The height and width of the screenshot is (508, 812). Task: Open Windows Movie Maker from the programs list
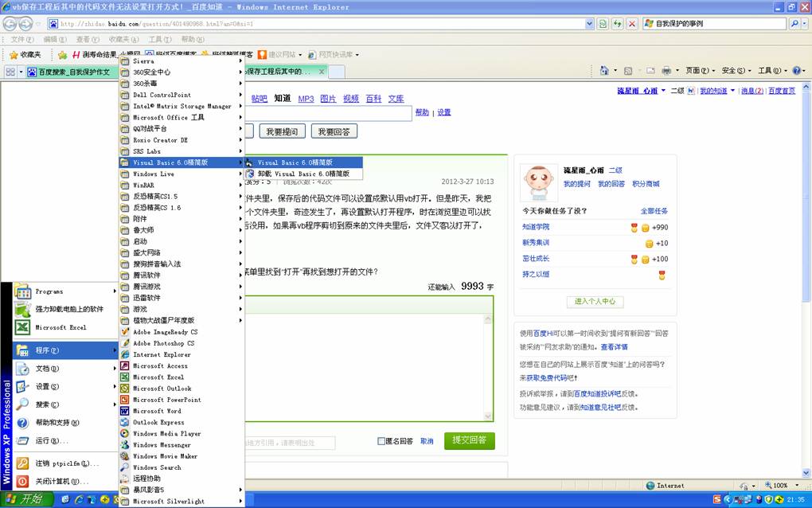point(182,456)
